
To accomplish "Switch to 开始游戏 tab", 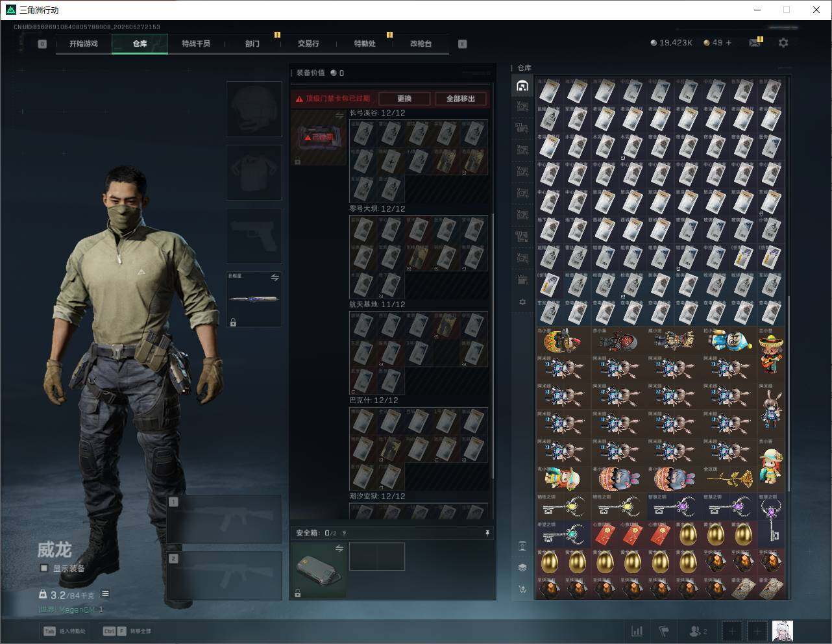I will coord(84,43).
